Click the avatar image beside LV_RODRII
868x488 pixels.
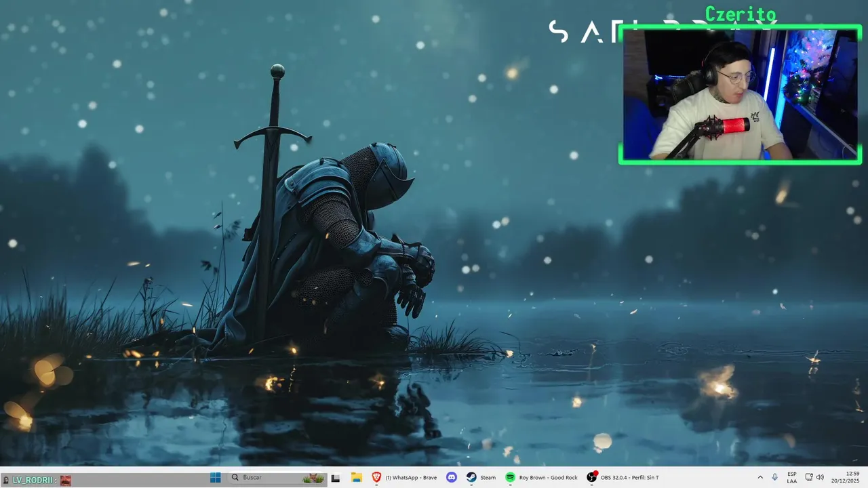coord(65,480)
